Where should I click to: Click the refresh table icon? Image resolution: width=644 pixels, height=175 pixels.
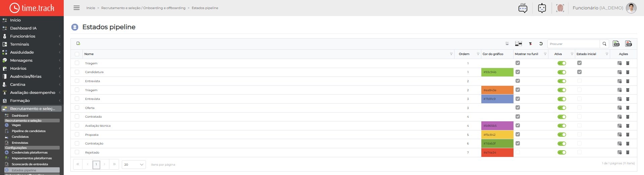(x=541, y=44)
